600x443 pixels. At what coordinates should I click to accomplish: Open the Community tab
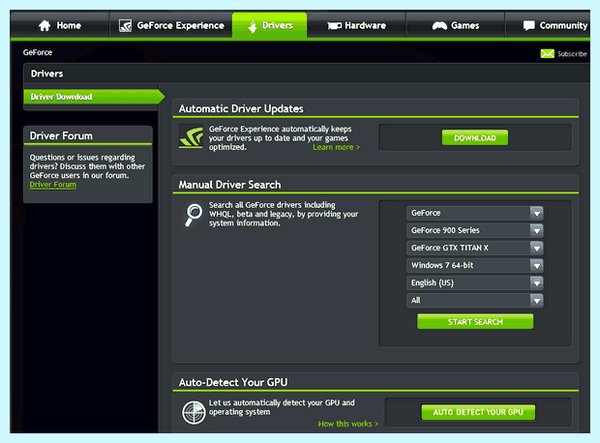point(548,25)
